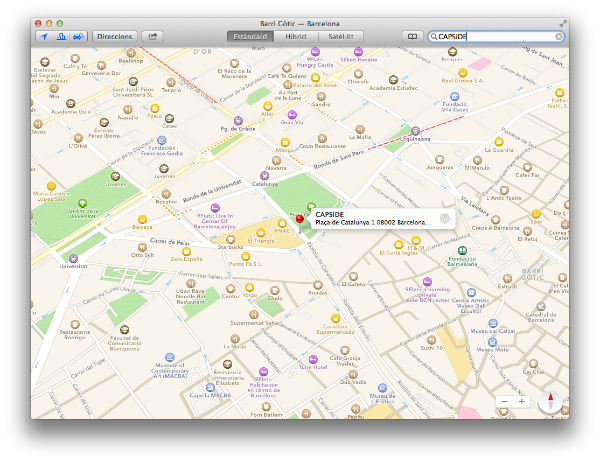This screenshot has height=462, width=600.
Task: Toggle traffic car icon button
Action: point(78,36)
